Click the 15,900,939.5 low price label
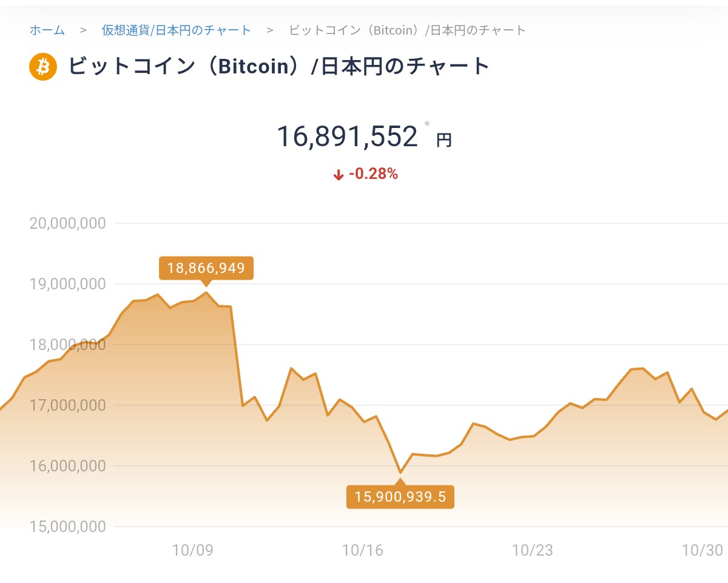Viewport: 728px width, 583px height. click(400, 497)
